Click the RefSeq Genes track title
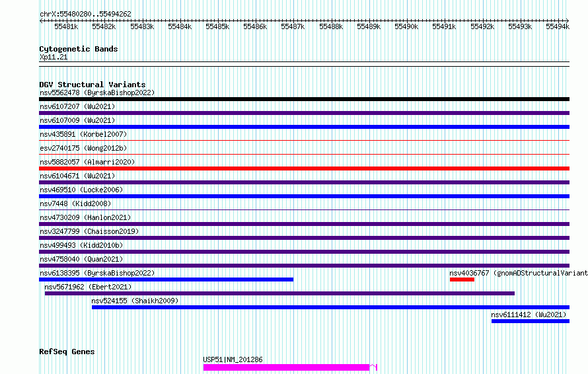588x374 pixels. click(67, 352)
